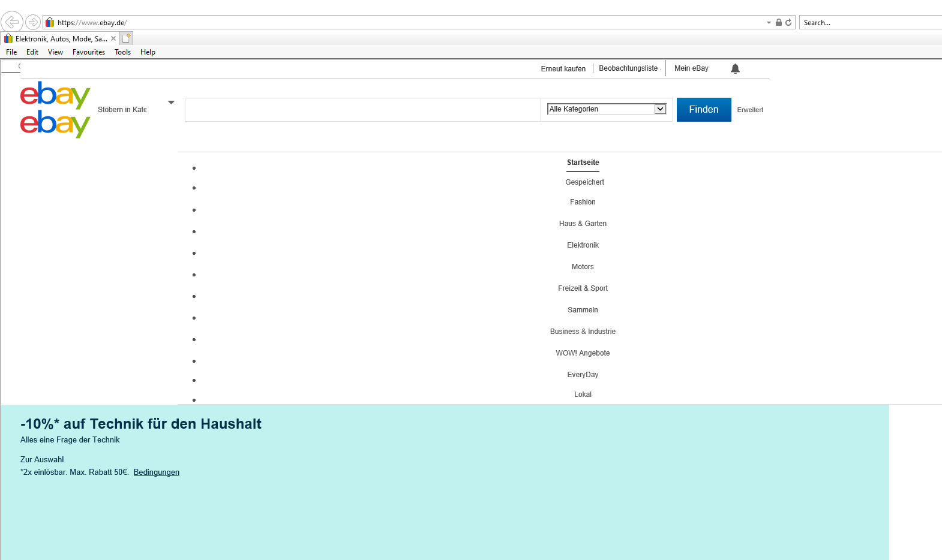The image size is (942, 560).
Task: Open the Favourites menu
Action: click(89, 52)
